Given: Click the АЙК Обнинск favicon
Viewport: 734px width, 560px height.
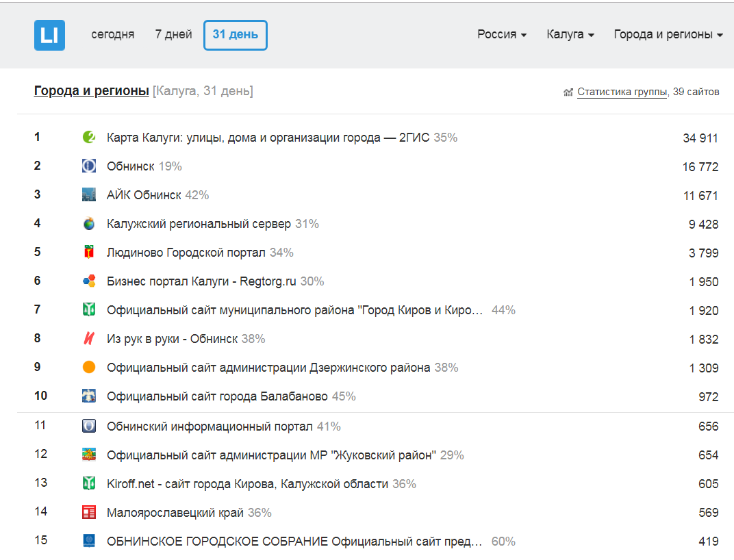Looking at the screenshot, I should pyautogui.click(x=89, y=195).
